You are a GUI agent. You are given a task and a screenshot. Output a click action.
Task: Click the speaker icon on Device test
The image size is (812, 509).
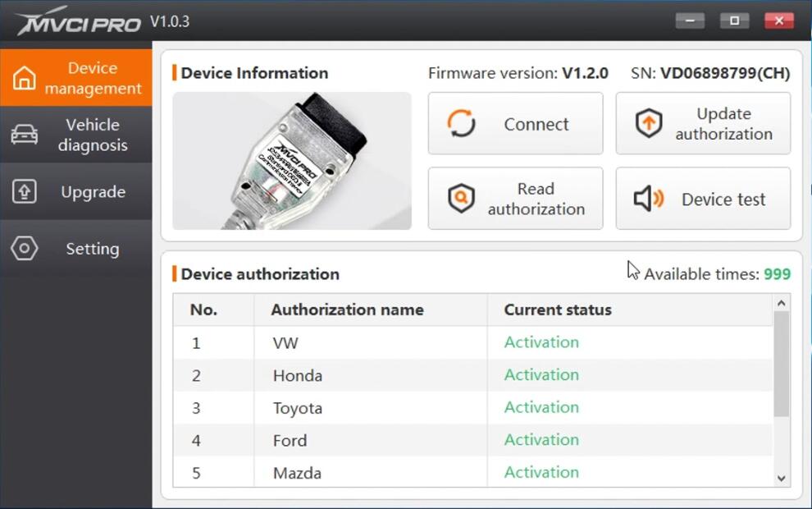click(x=649, y=199)
